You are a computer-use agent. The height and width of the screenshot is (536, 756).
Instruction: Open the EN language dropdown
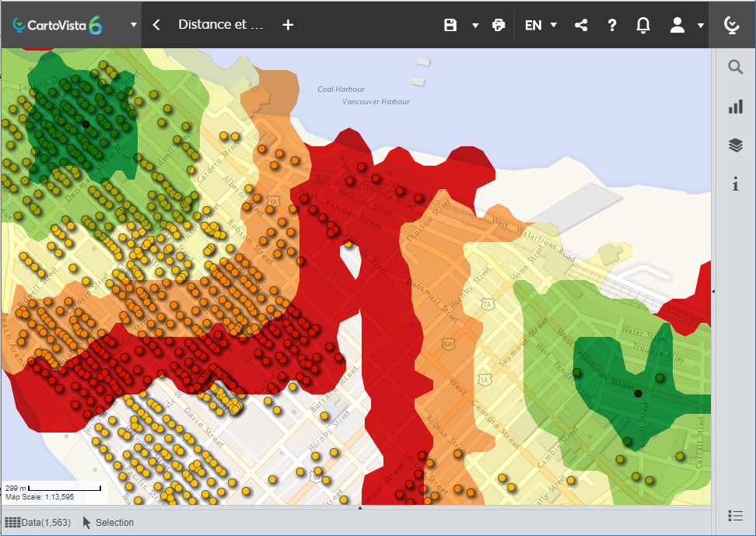coord(541,25)
